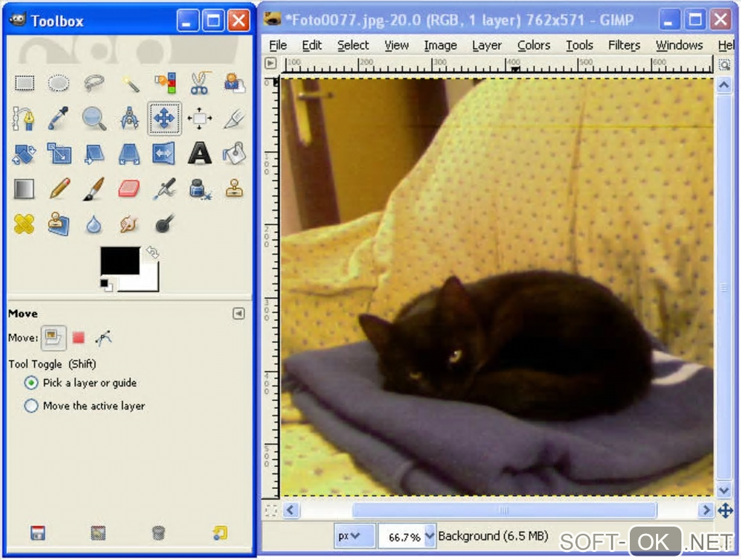The height and width of the screenshot is (560, 741).
Task: Select the Crop knife tool
Action: point(235,118)
